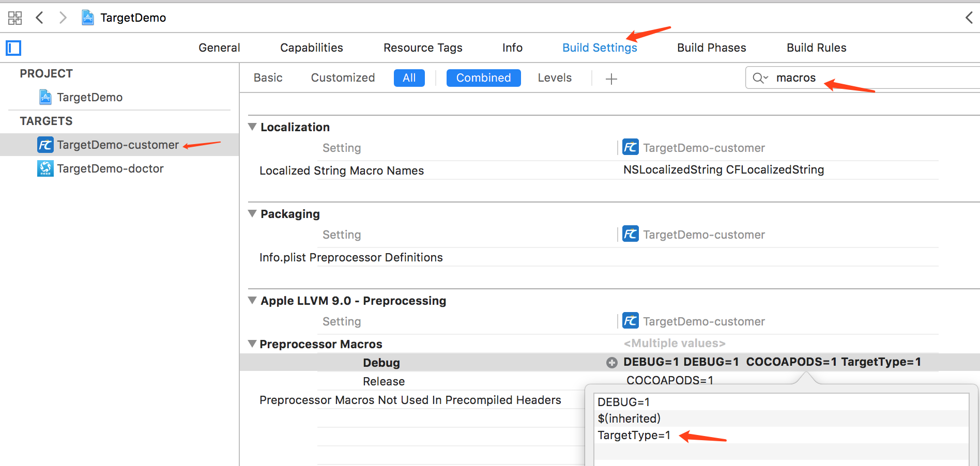
Task: Click Localization section heading text
Action: tap(295, 127)
